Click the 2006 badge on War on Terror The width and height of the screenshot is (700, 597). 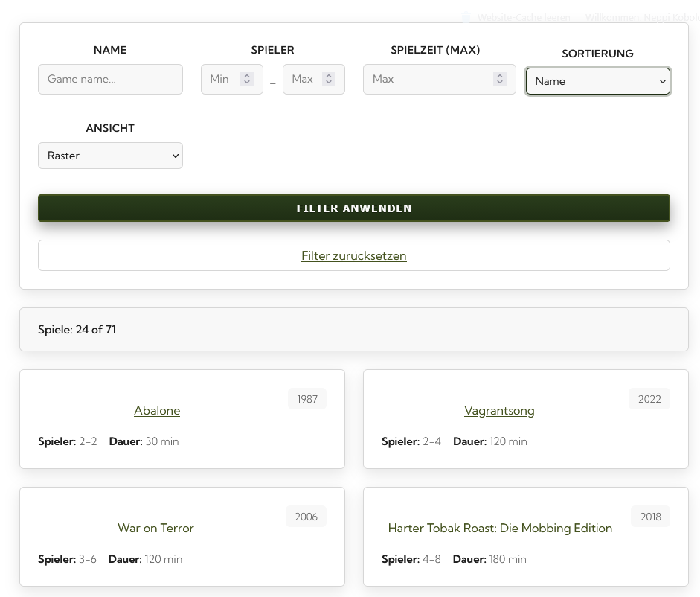[x=306, y=517]
